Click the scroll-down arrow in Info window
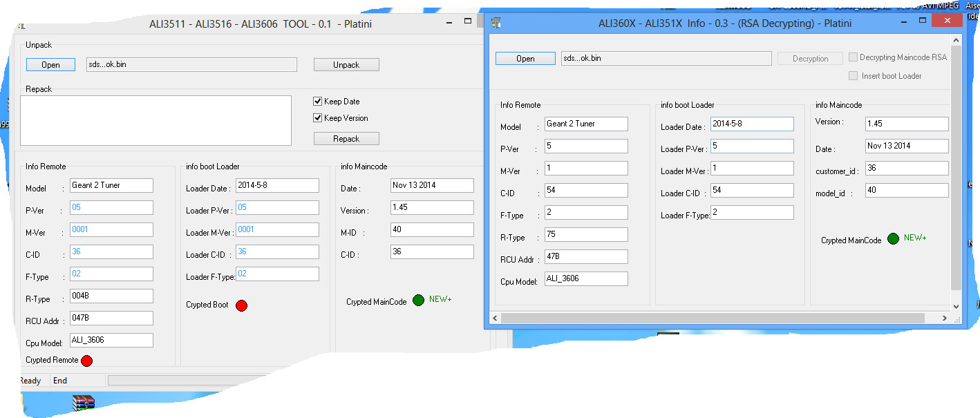Viewport: 980px width, 418px height. tap(956, 306)
